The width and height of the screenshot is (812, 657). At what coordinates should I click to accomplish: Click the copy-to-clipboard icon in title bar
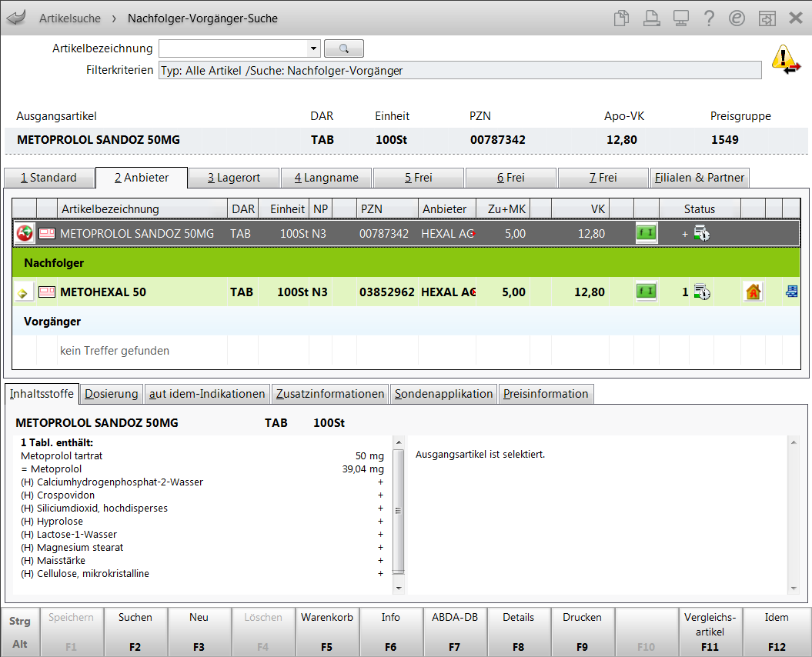tap(621, 18)
